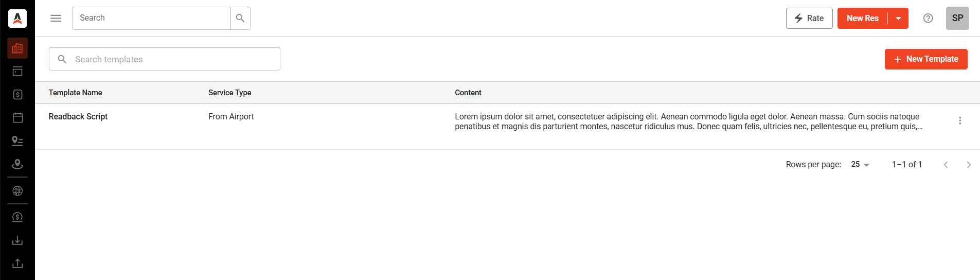The image size is (980, 280).
Task: Click the top search magnifier button
Action: 240,18
